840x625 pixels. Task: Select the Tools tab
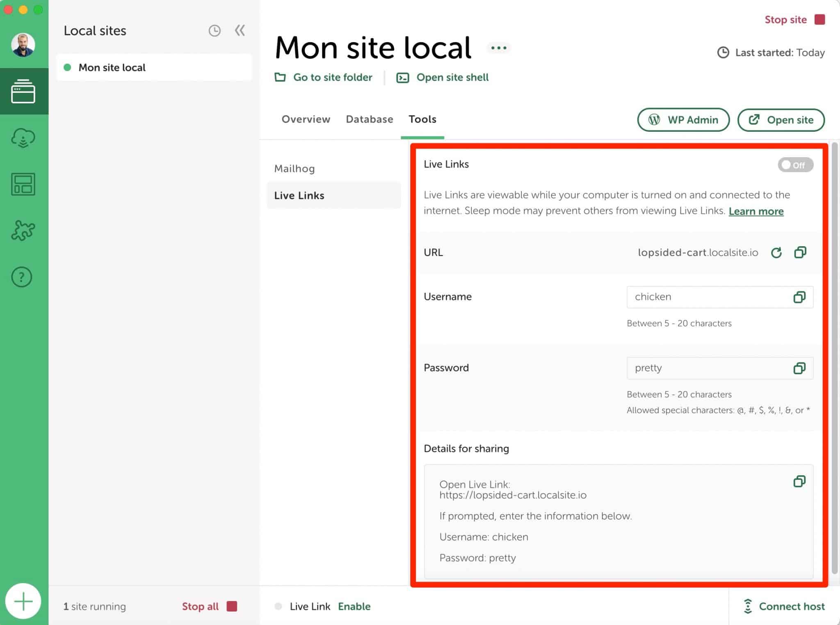422,119
